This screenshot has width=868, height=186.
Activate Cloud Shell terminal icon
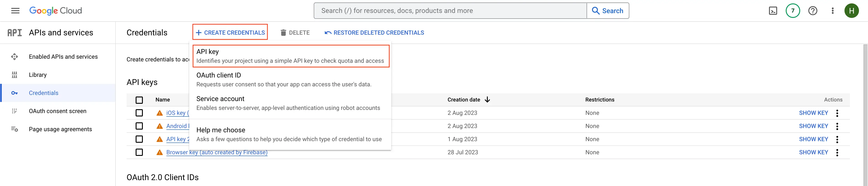[773, 11]
